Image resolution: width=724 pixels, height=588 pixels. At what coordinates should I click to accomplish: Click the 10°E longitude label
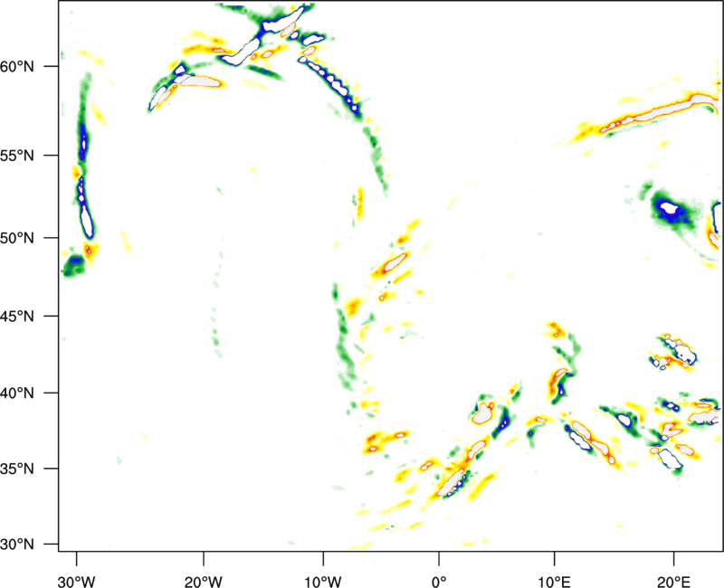pyautogui.click(x=554, y=582)
